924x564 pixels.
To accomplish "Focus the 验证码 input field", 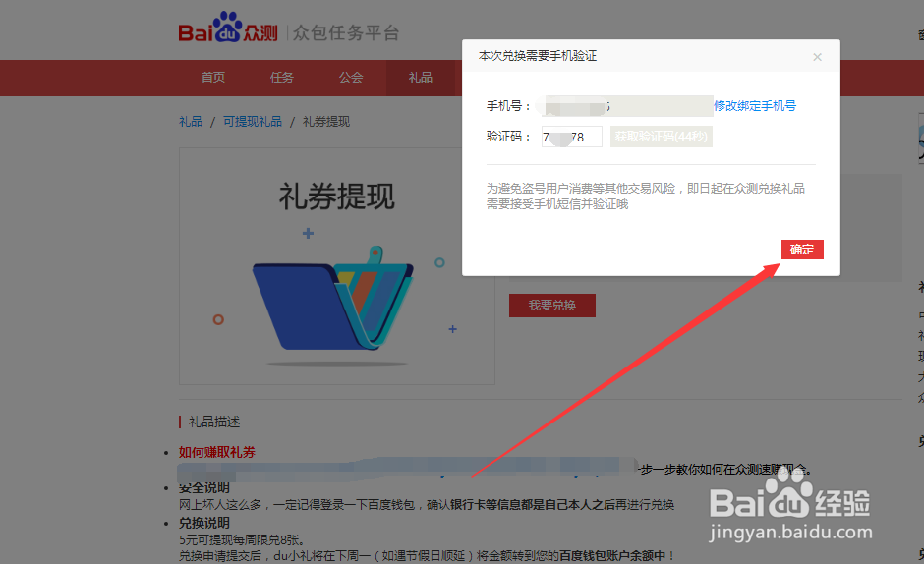I will coord(572,137).
